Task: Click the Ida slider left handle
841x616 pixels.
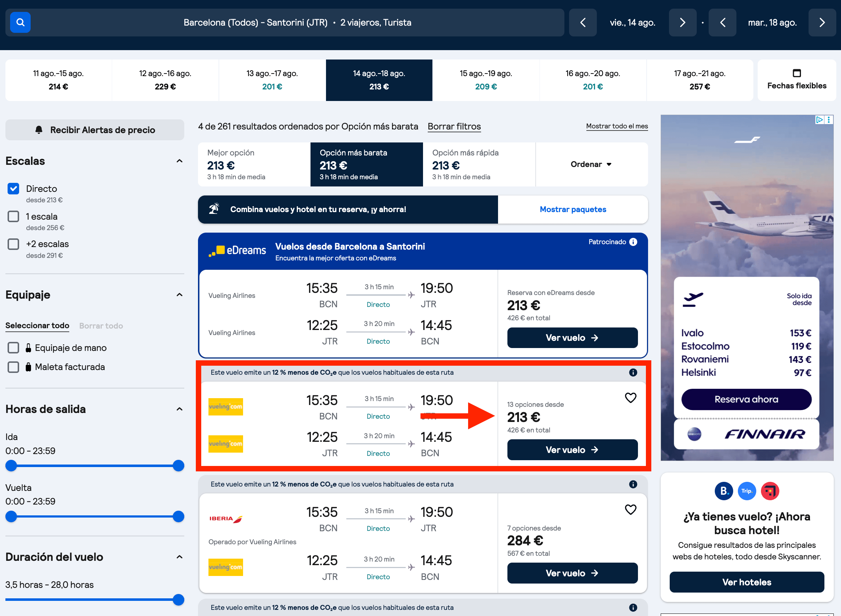Action: [x=11, y=465]
